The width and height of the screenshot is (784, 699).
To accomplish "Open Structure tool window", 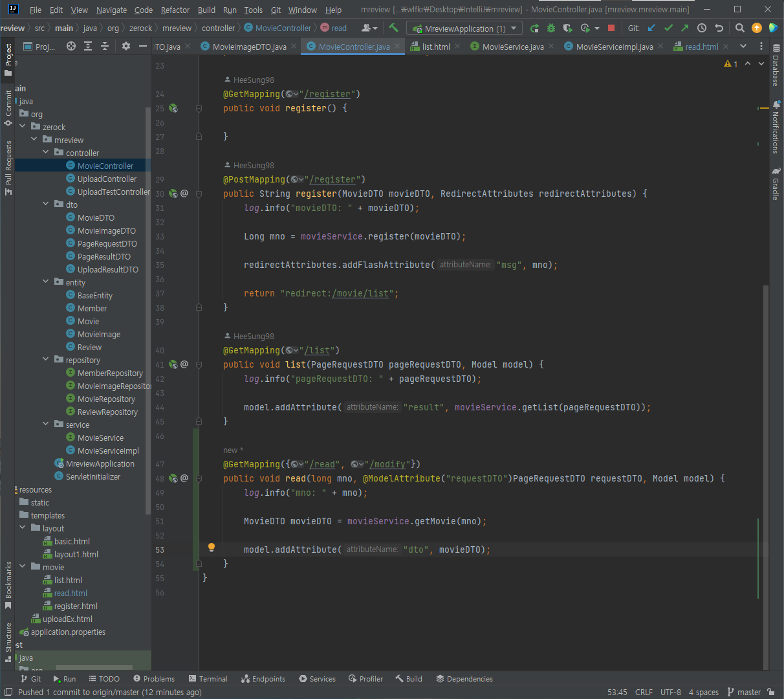I will [x=8, y=642].
